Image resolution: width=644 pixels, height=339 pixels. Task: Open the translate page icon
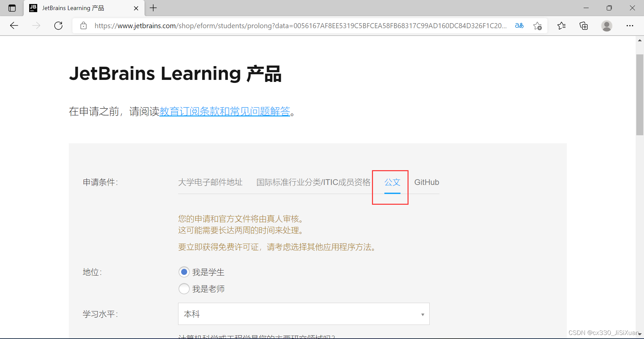tap(519, 26)
